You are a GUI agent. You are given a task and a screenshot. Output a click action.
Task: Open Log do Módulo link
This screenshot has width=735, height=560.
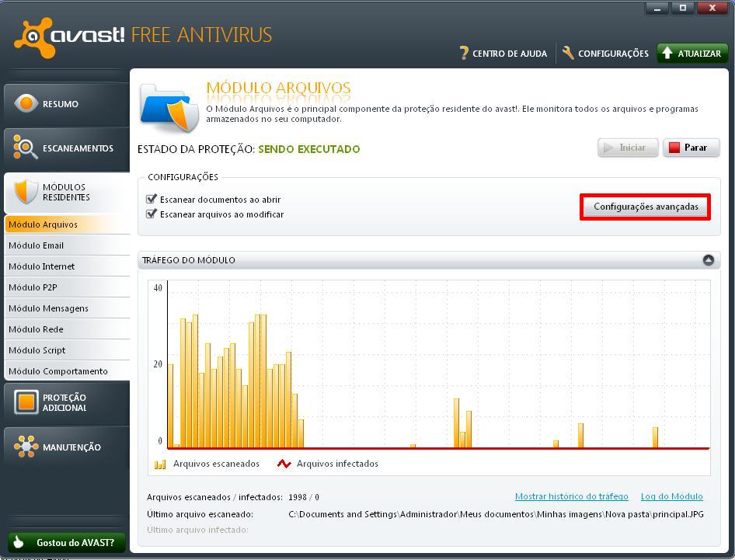[672, 496]
